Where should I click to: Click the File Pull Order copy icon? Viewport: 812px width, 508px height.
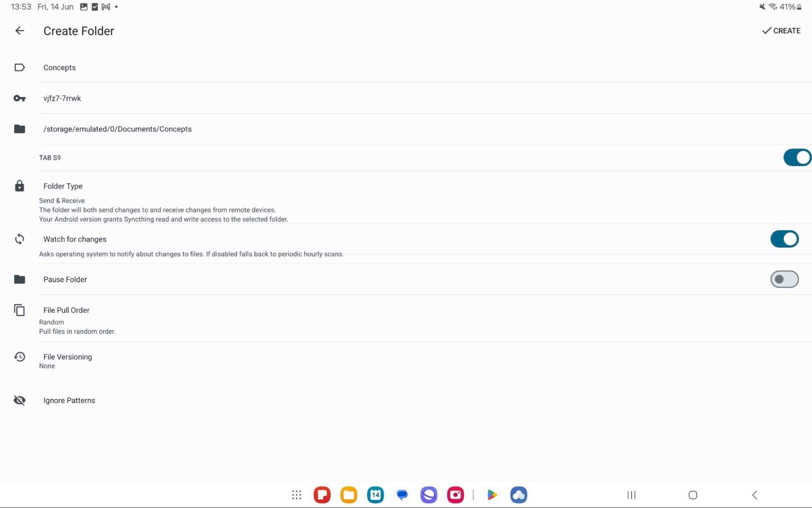tap(19, 310)
